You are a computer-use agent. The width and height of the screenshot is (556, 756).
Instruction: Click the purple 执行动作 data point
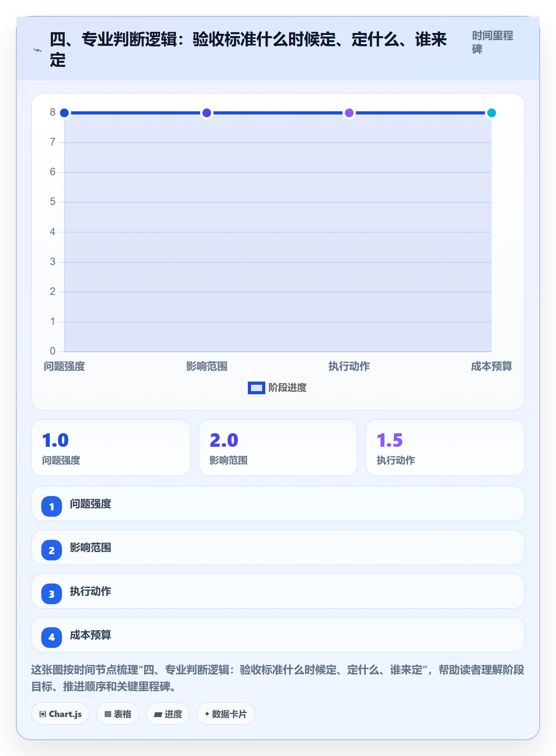click(x=349, y=113)
